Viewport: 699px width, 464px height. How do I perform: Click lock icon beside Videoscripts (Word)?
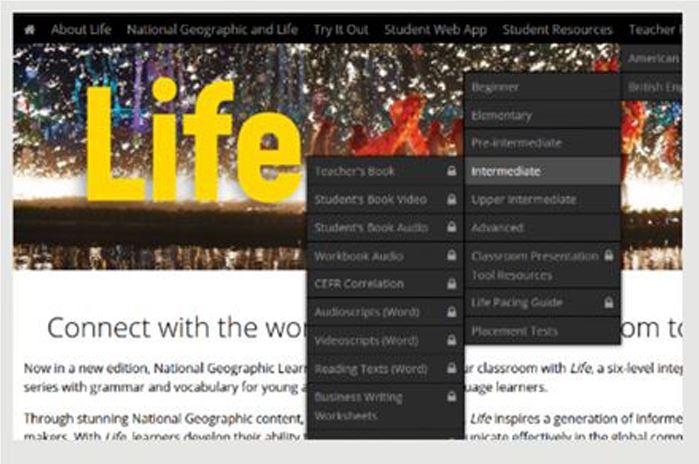452,340
